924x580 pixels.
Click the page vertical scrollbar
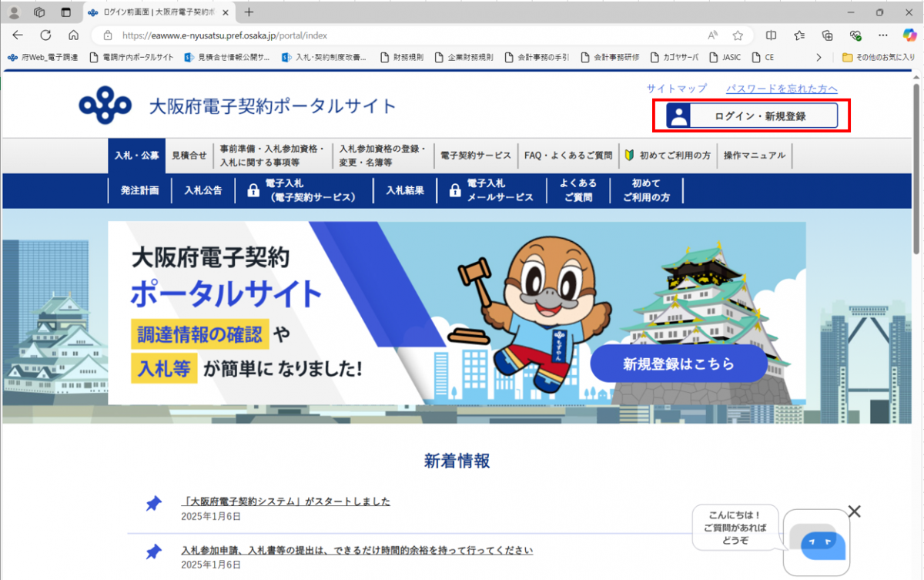[916, 193]
